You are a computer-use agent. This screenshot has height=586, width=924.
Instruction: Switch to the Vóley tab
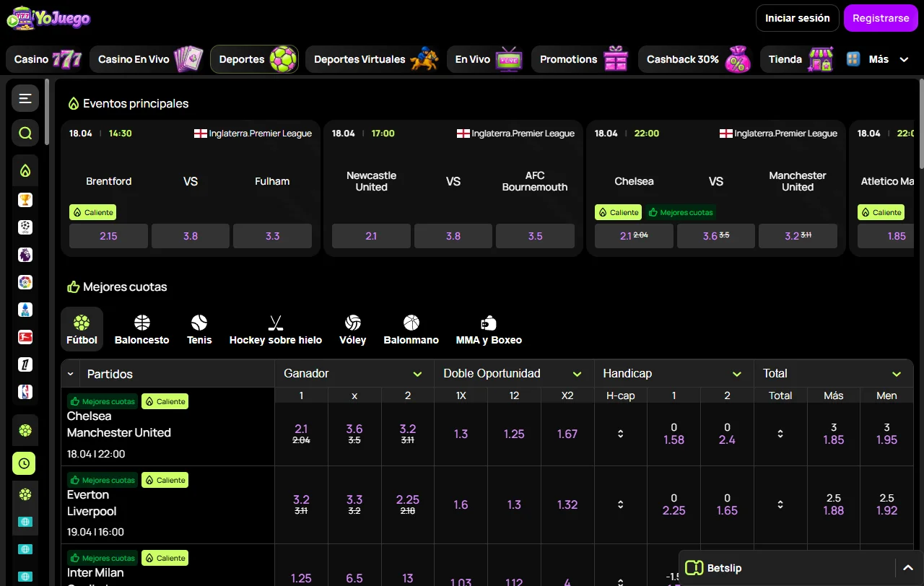[353, 329]
